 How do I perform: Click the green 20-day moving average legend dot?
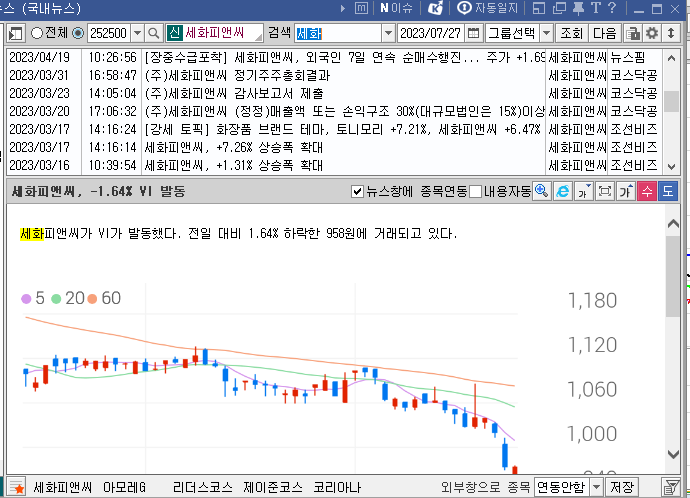(x=56, y=299)
